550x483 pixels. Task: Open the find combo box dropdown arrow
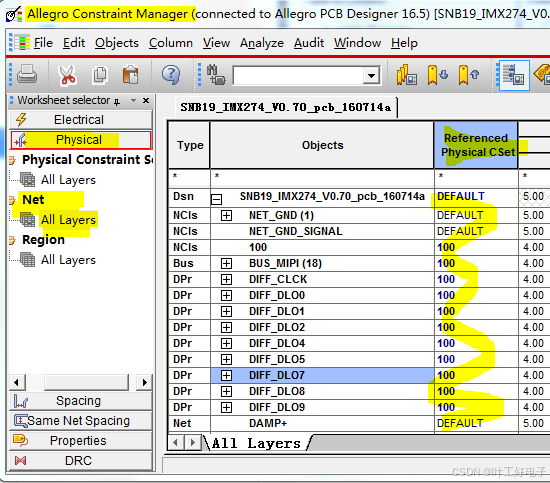tap(371, 75)
